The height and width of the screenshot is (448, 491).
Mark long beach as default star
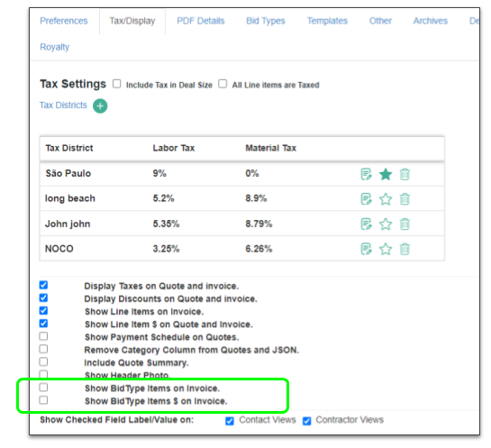coord(386,199)
